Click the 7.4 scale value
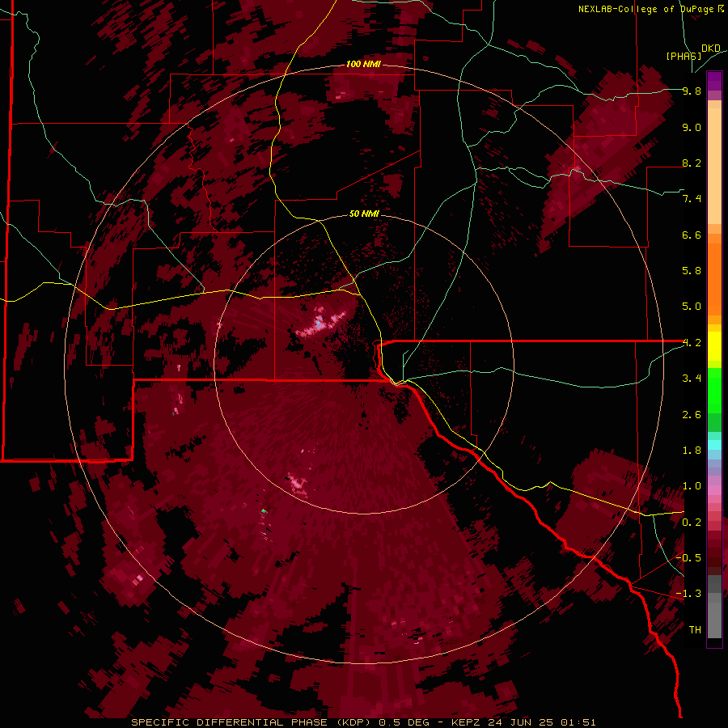 pos(692,199)
